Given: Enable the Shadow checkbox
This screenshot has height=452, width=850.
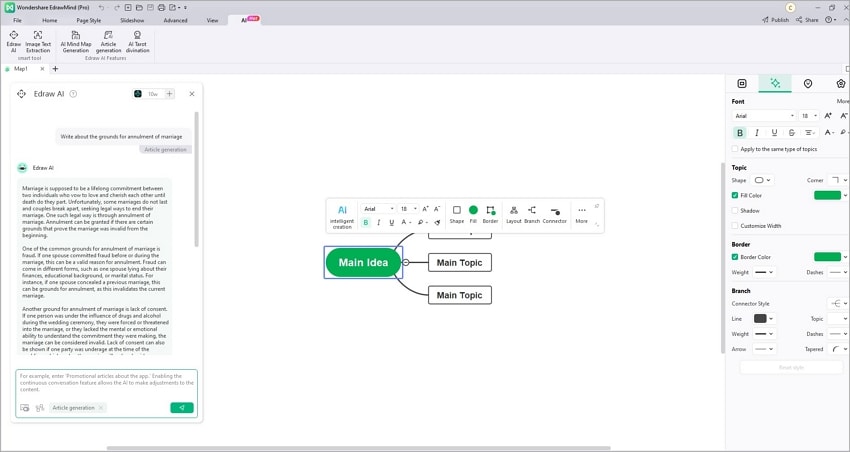Looking at the screenshot, I should [x=735, y=210].
